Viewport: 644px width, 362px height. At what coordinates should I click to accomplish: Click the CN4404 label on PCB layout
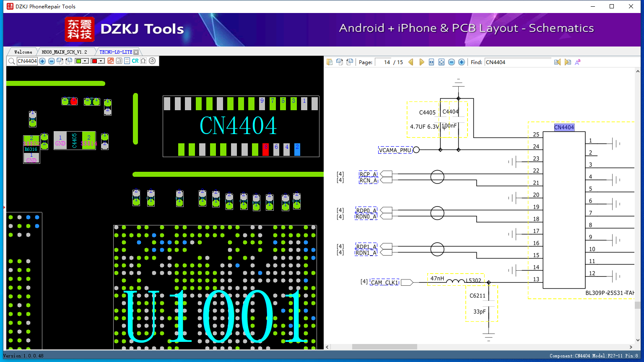(x=238, y=125)
